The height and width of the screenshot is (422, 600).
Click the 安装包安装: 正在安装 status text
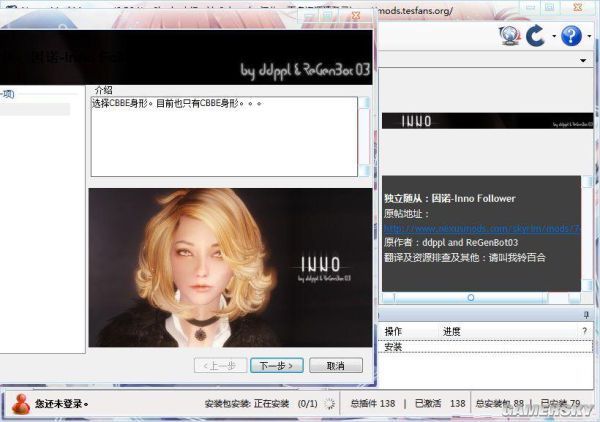click(x=247, y=404)
